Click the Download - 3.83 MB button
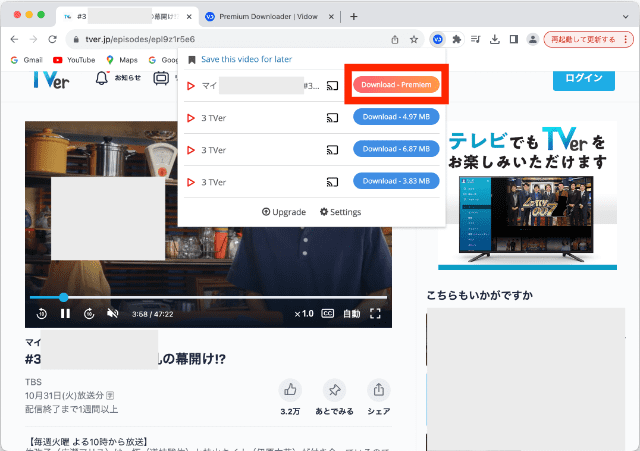The width and height of the screenshot is (640, 451). [396, 181]
